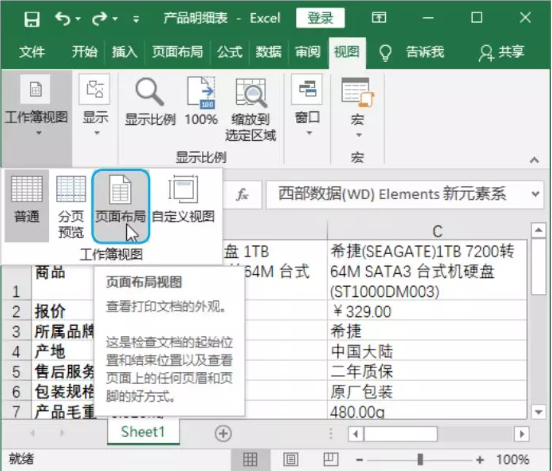Click the Save icon in the title bar
This screenshot has width=552, height=471.
[x=32, y=18]
